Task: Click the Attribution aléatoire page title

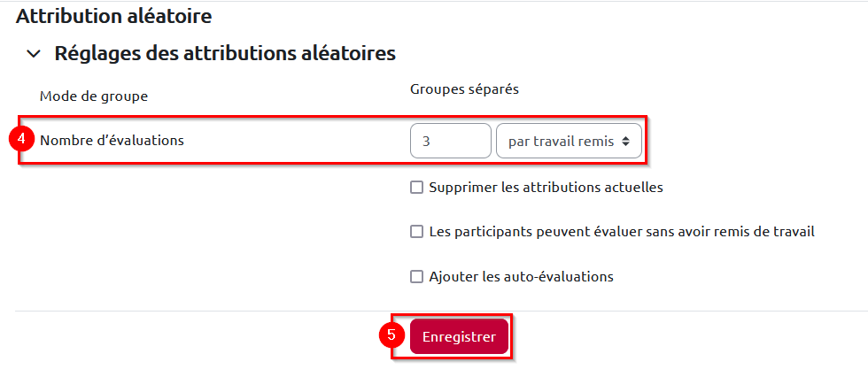Action: coord(113,15)
